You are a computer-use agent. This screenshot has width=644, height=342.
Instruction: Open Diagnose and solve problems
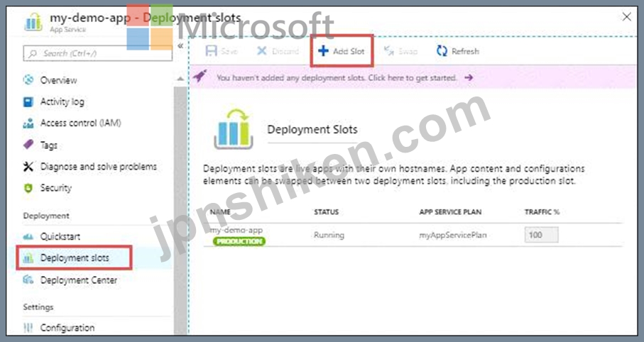(97, 166)
